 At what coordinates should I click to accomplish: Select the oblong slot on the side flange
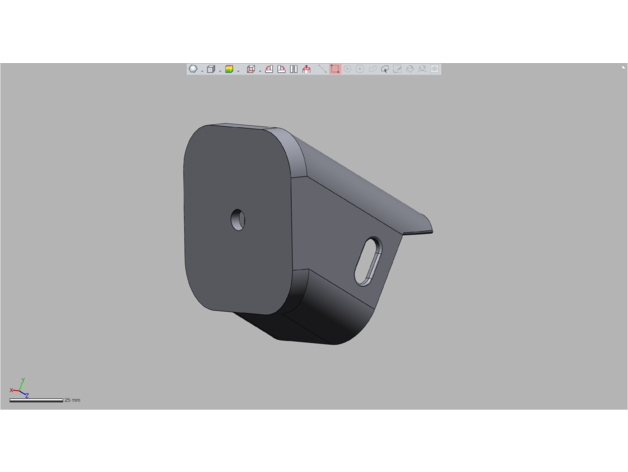tap(371, 258)
